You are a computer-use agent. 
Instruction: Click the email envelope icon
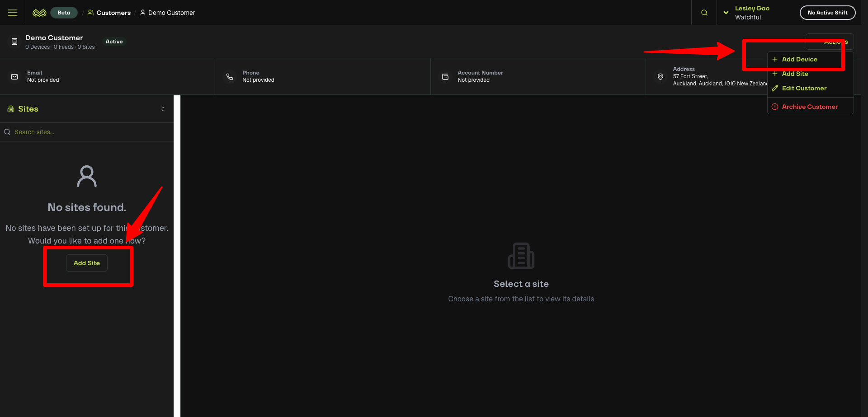(14, 77)
